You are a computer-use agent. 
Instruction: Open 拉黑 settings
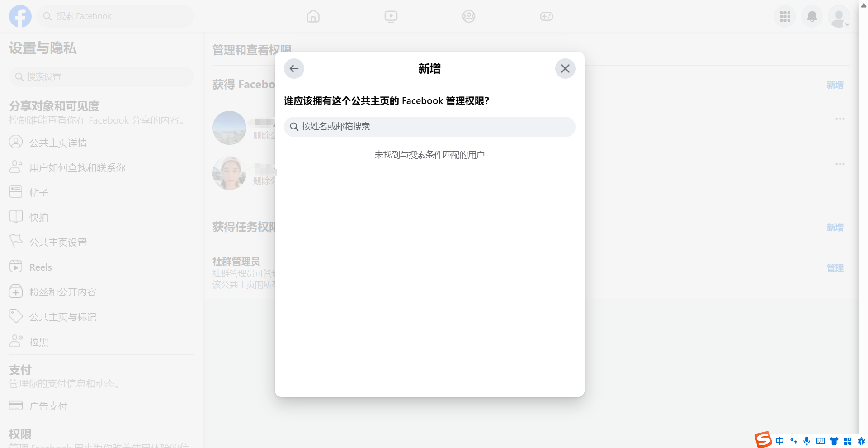click(x=102, y=342)
